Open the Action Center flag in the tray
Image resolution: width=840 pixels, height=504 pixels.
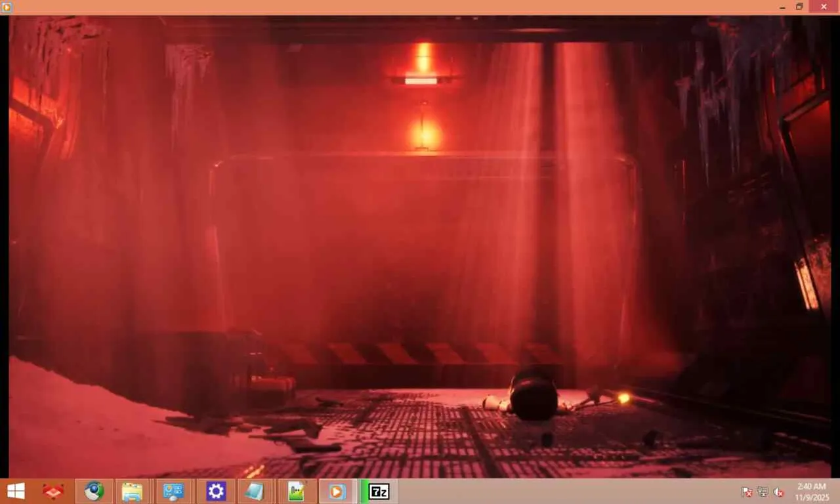(747, 492)
